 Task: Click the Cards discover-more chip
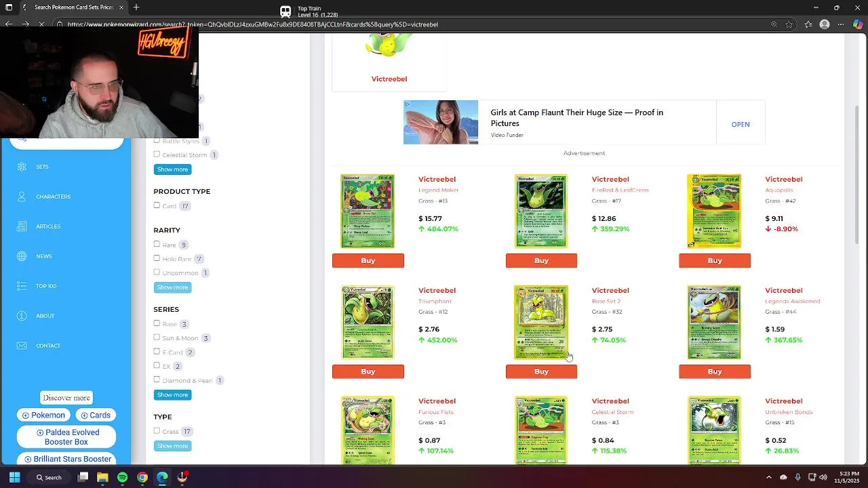click(x=96, y=415)
